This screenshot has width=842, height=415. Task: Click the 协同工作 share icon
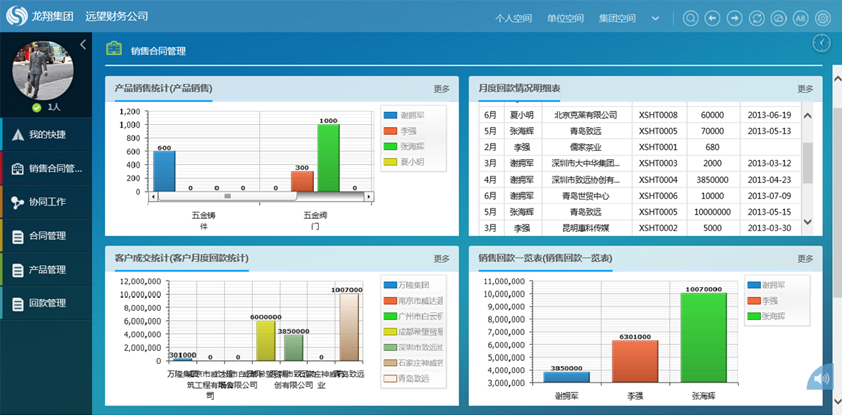click(17, 202)
